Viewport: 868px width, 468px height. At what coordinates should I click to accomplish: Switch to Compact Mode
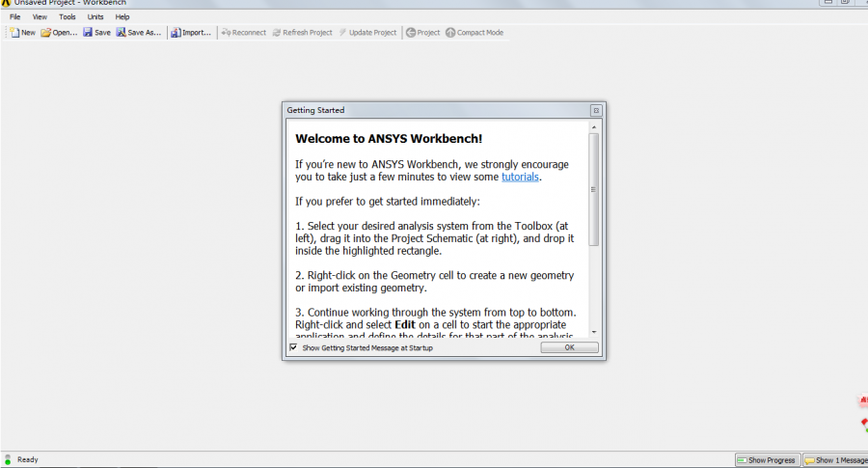(x=475, y=33)
